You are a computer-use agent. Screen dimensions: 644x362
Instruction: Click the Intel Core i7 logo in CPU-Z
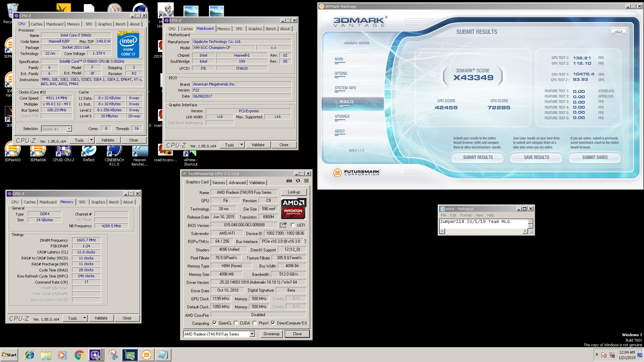pos(128,45)
